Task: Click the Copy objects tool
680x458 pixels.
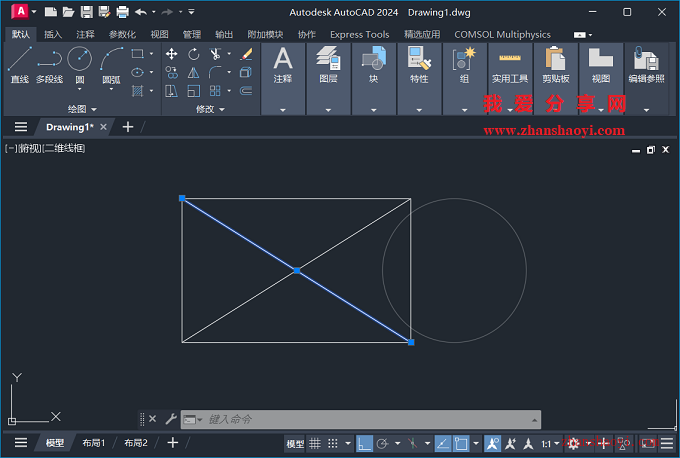Action: (171, 72)
